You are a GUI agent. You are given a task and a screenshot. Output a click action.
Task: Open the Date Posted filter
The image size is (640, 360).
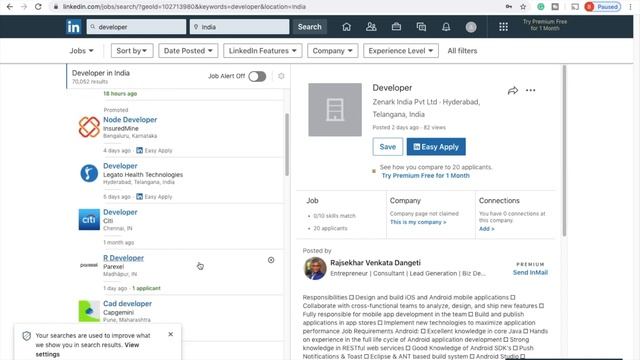(x=188, y=51)
